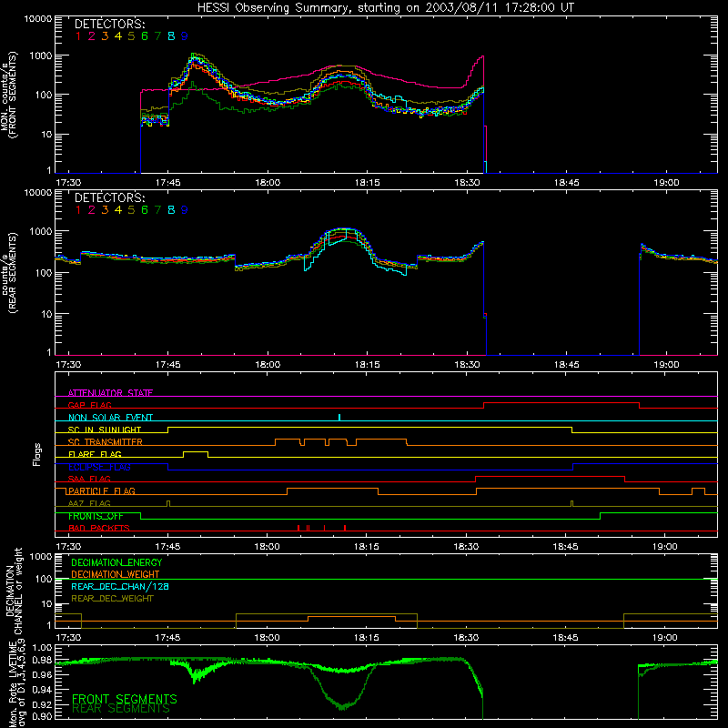Click the 18:15 tick below front segments plot
This screenshot has height=728, width=728.
tap(367, 183)
